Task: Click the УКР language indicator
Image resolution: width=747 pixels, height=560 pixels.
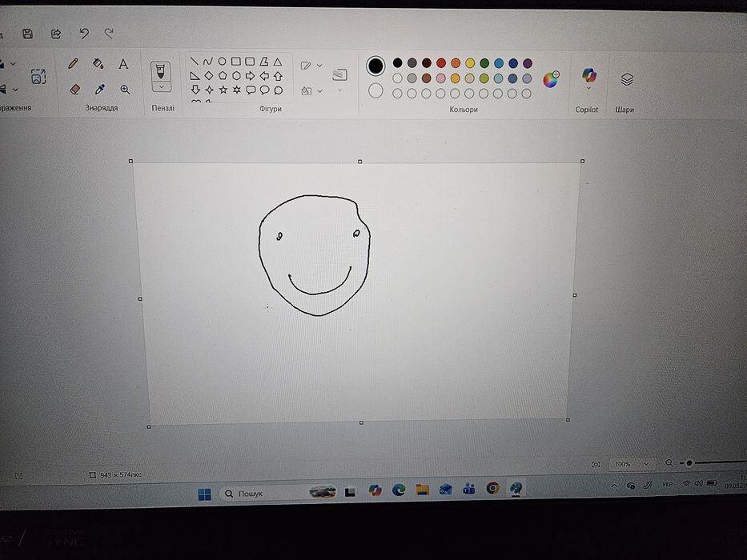Action: coord(667,484)
